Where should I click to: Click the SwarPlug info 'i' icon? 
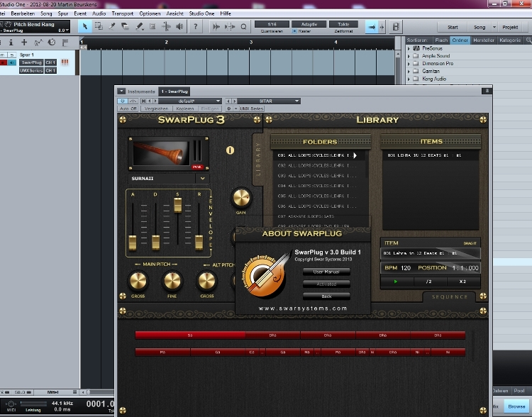point(230,150)
